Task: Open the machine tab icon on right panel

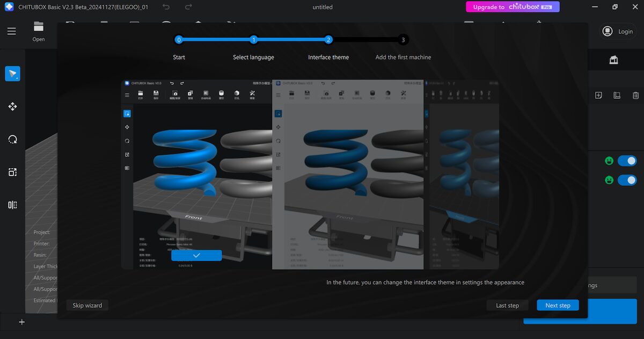Action: click(613, 60)
